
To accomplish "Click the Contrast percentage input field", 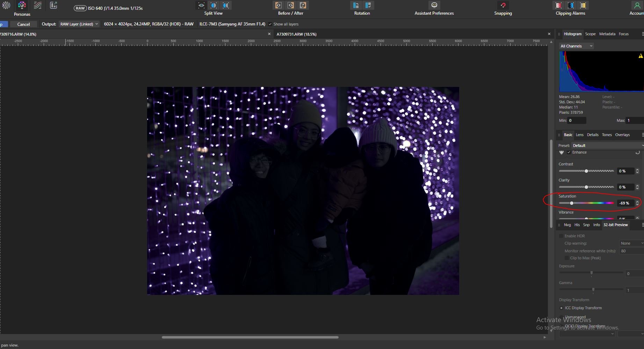I will [x=625, y=171].
